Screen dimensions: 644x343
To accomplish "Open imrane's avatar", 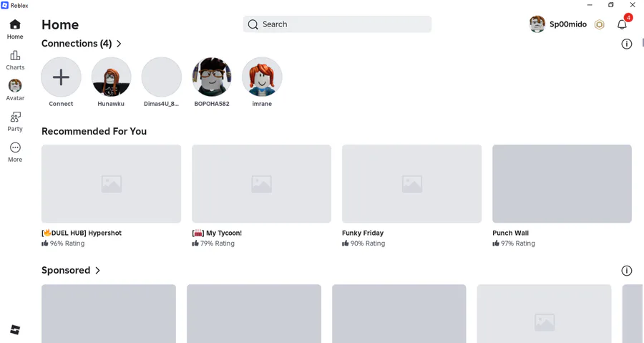I will tap(262, 77).
